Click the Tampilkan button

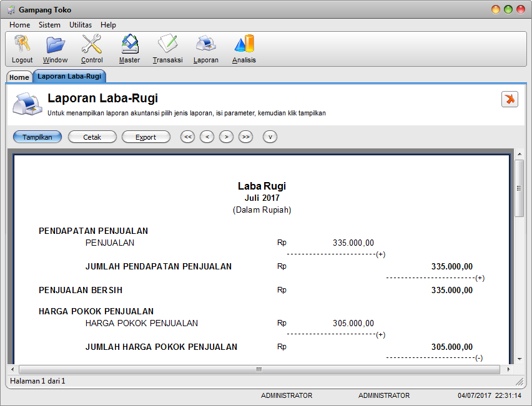[x=37, y=137]
